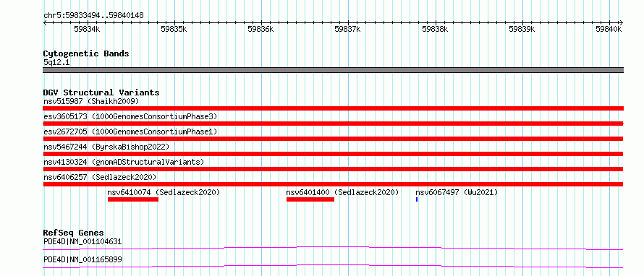This screenshot has height=276, width=644.
Task: Open variant nsv6067497 (Wu2021) label
Action: [x=457, y=192]
